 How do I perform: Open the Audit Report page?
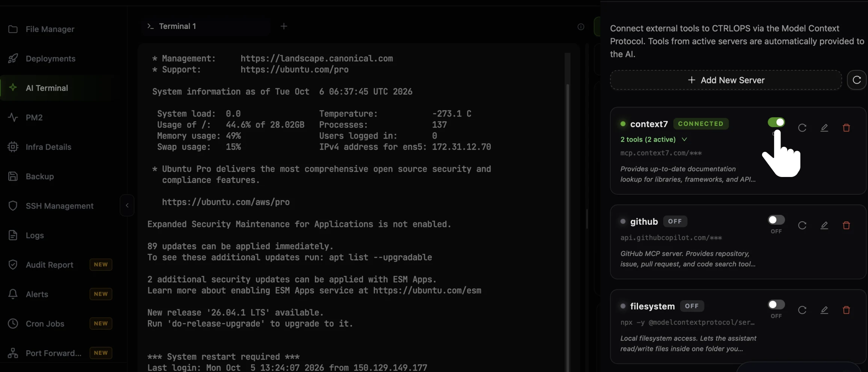pyautogui.click(x=50, y=265)
